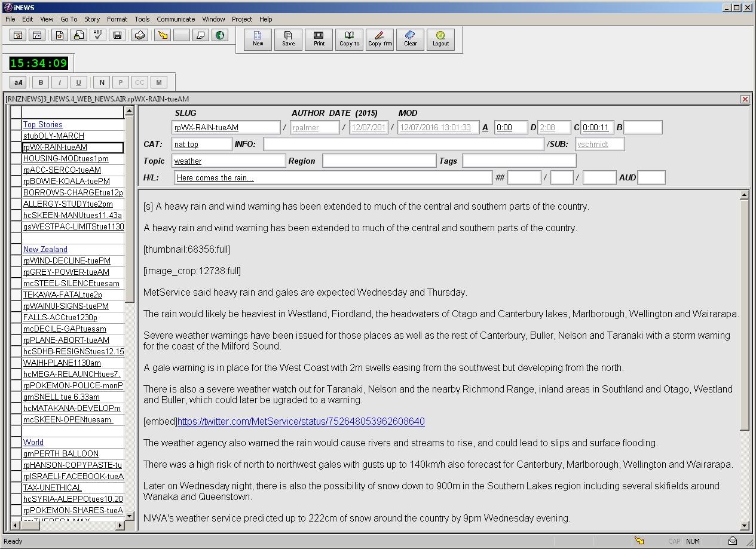
Task: Open the Communicate menu
Action: pyautogui.click(x=176, y=19)
